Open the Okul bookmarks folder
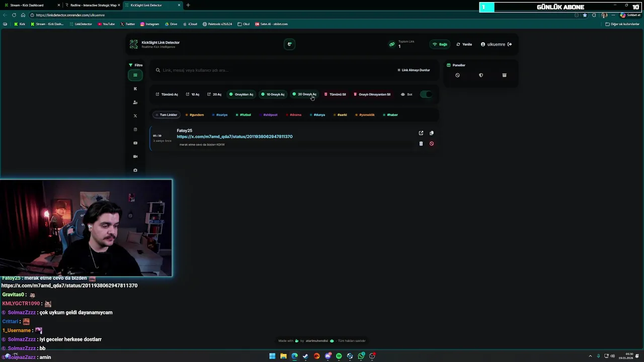Image resolution: width=644 pixels, height=362 pixels. [x=244, y=24]
